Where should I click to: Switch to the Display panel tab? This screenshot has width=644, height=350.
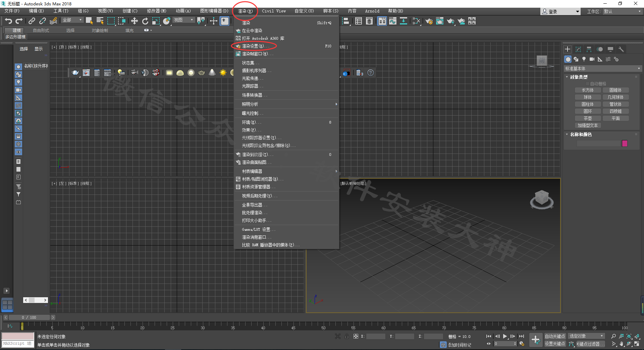click(610, 49)
